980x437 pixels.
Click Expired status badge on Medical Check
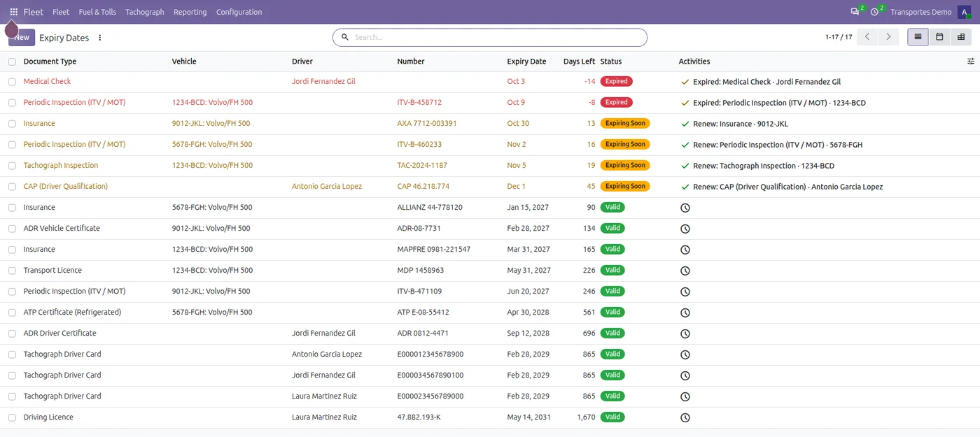coord(616,82)
